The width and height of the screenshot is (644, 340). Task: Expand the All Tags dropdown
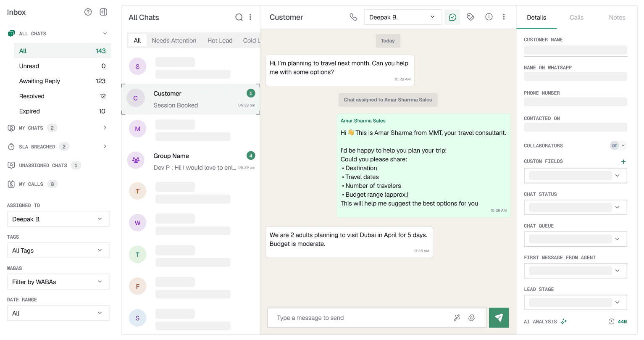(58, 250)
